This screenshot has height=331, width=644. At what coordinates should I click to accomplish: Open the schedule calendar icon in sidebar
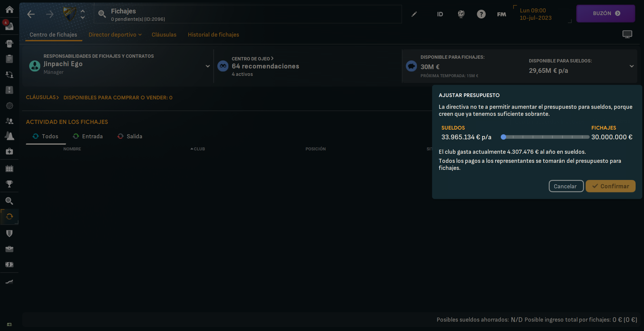(x=9, y=169)
